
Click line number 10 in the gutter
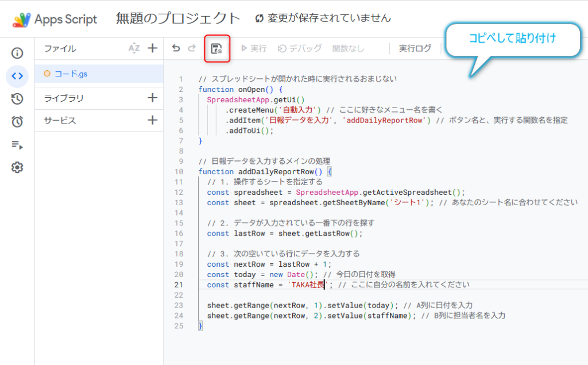pyautogui.click(x=179, y=172)
